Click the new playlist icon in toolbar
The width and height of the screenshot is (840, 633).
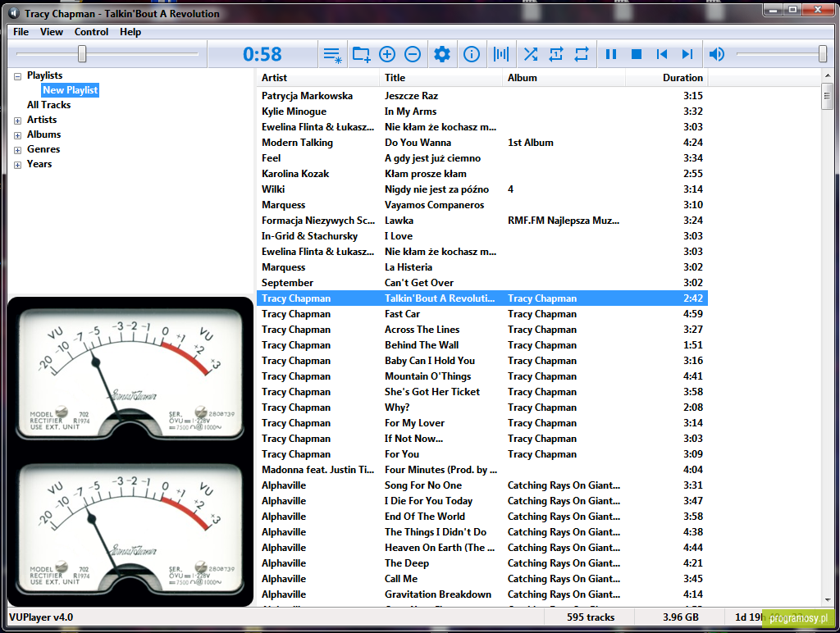pos(332,54)
